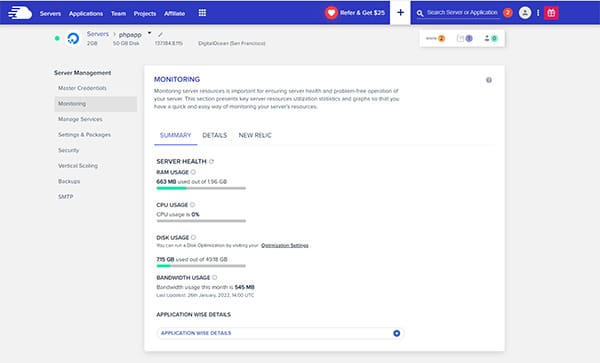
Task: Click the heart referral icon
Action: point(331,13)
